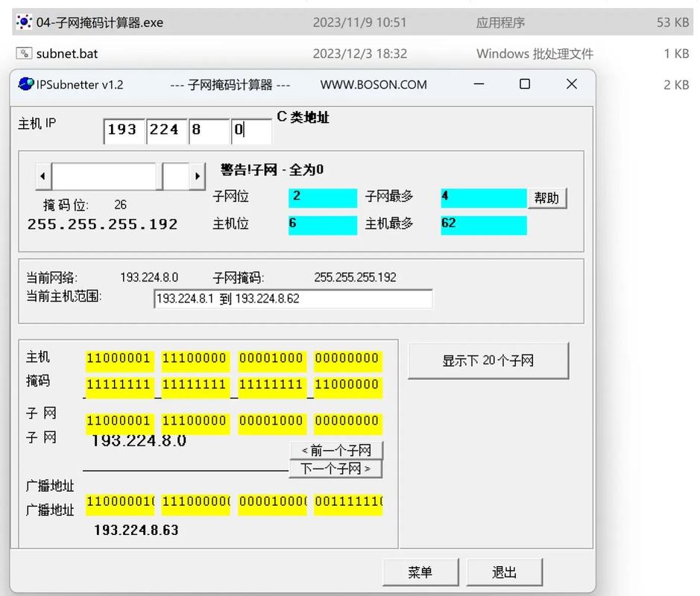This screenshot has height=596, width=700.
Task: Click host binary first octet 11000001
Action: (x=119, y=361)
